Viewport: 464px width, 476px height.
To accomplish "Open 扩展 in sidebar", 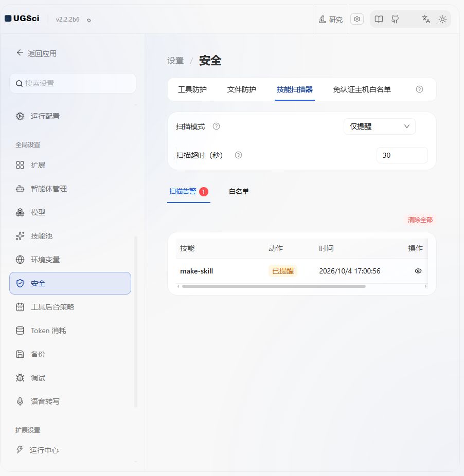I will pyautogui.click(x=70, y=165).
